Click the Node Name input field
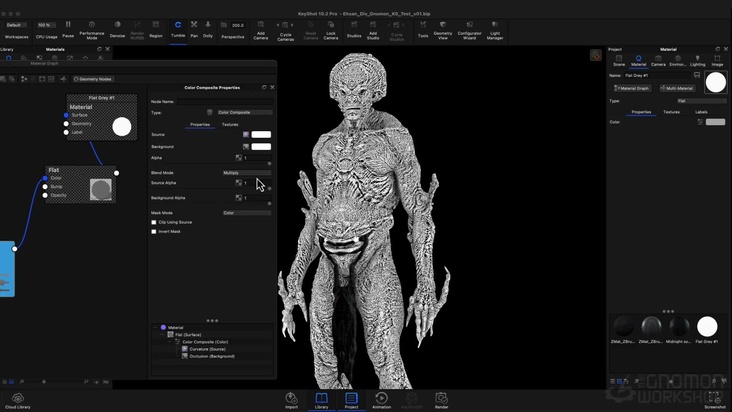The width and height of the screenshot is (732, 412). click(x=225, y=101)
